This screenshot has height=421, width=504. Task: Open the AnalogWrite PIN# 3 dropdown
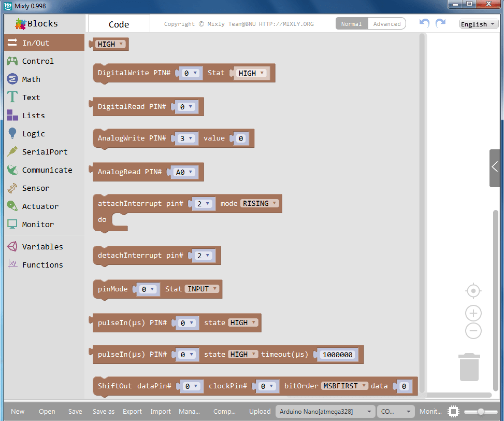186,138
